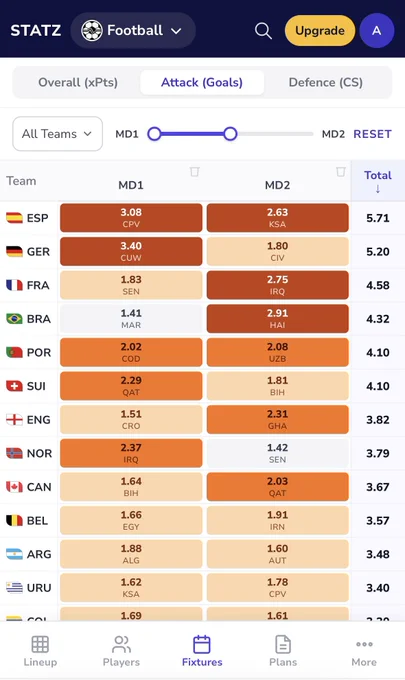Click the Upgrade button
The height and width of the screenshot is (680, 405).
click(320, 31)
